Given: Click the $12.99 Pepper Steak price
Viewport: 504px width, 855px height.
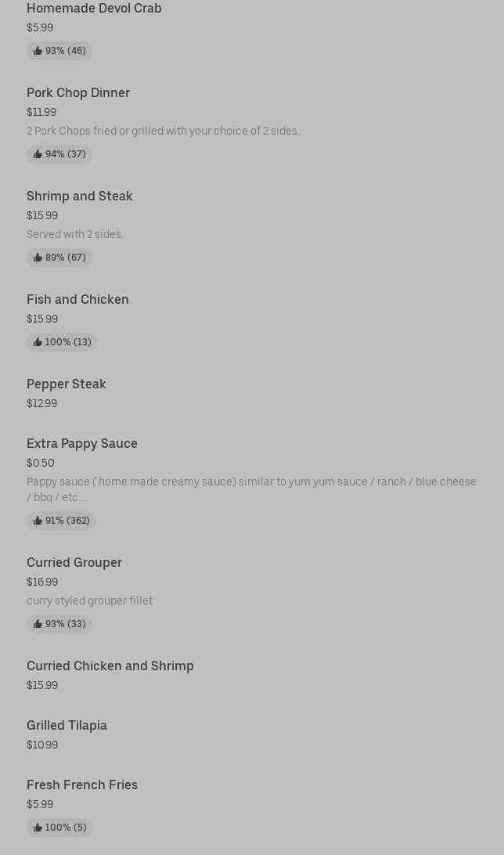Looking at the screenshot, I should (41, 403).
